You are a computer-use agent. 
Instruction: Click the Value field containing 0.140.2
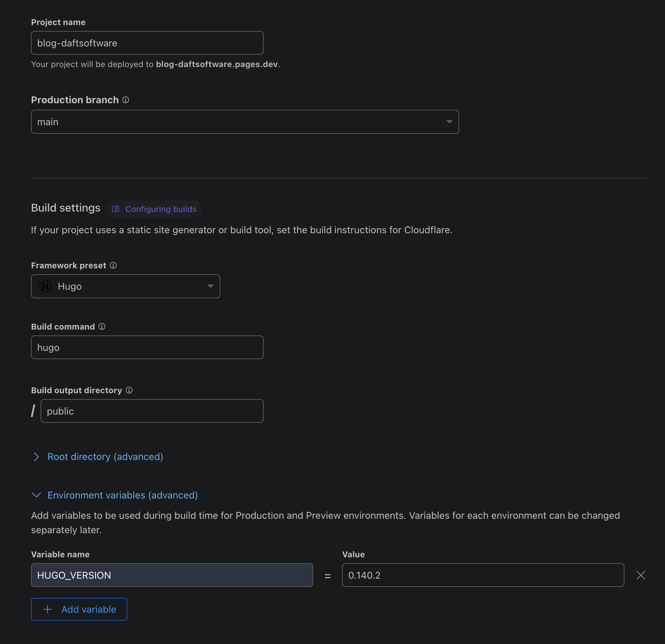[x=483, y=575]
